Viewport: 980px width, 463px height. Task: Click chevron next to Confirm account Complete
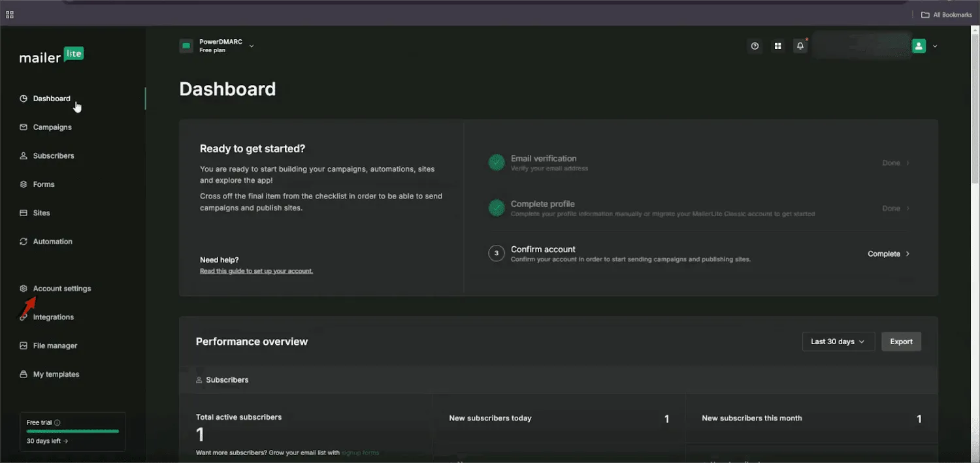click(907, 254)
